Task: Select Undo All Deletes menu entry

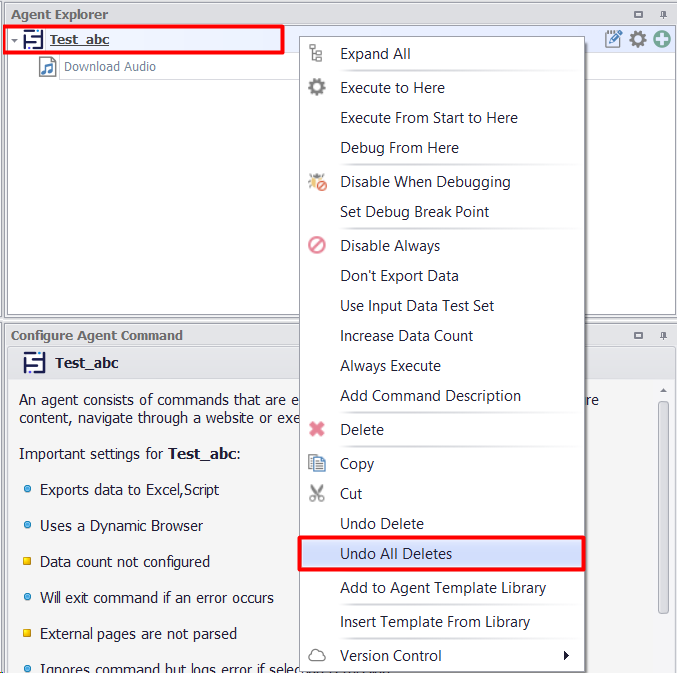Action: pos(396,554)
